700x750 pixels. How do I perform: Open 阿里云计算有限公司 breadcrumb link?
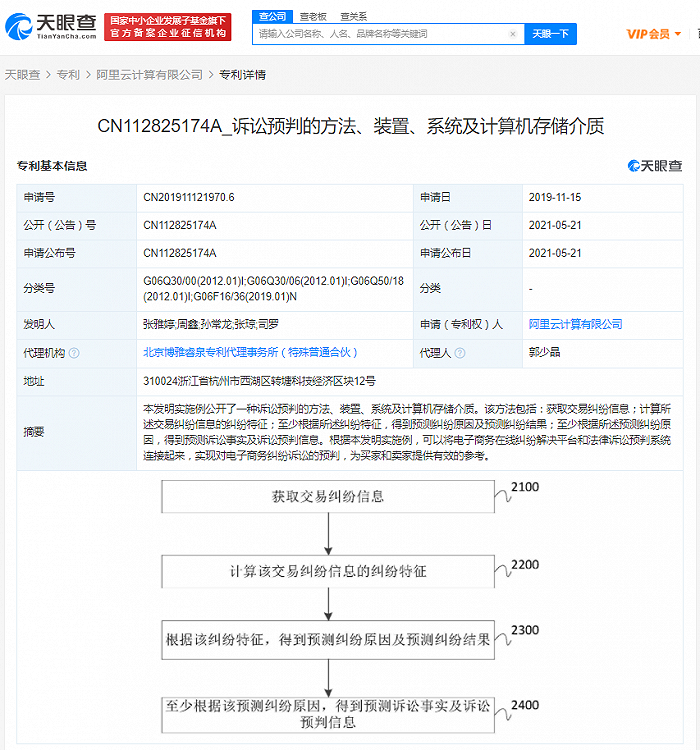click(149, 75)
